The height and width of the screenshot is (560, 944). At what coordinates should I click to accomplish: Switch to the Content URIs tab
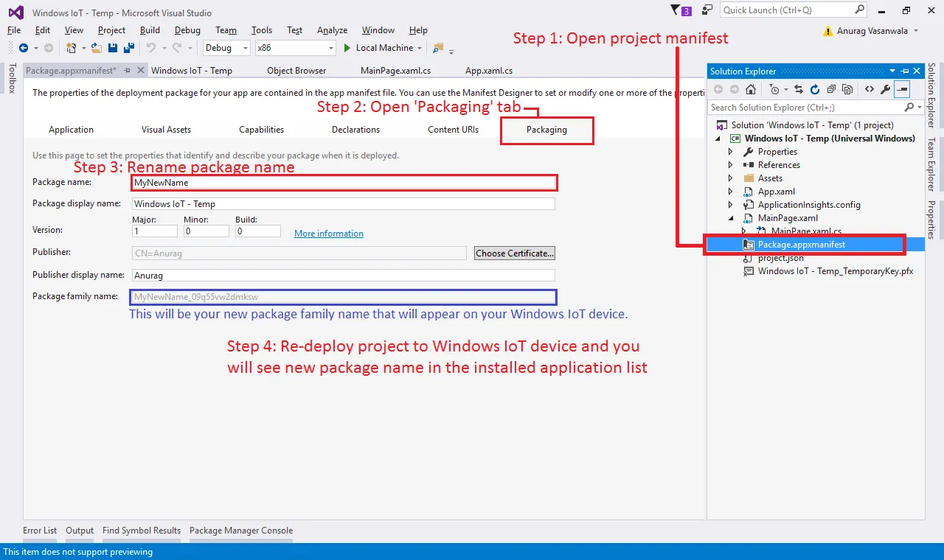tap(453, 130)
